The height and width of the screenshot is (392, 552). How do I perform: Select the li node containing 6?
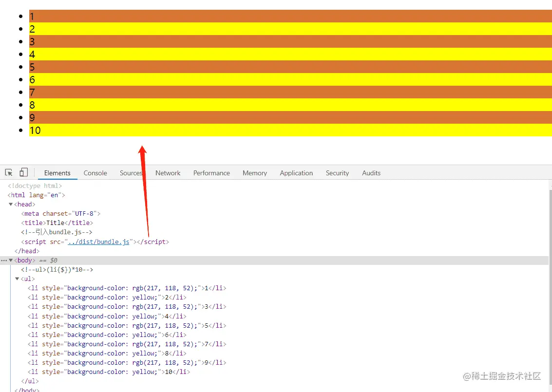tap(107, 335)
